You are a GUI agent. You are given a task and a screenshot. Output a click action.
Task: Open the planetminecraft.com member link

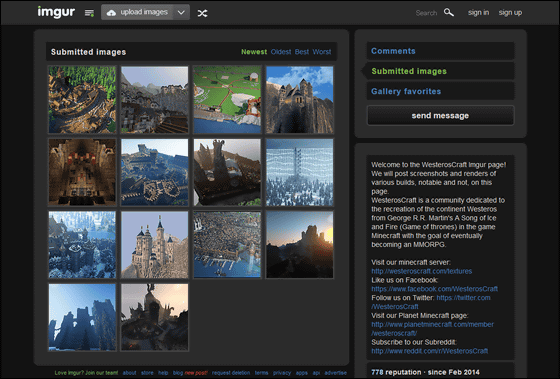(432, 324)
